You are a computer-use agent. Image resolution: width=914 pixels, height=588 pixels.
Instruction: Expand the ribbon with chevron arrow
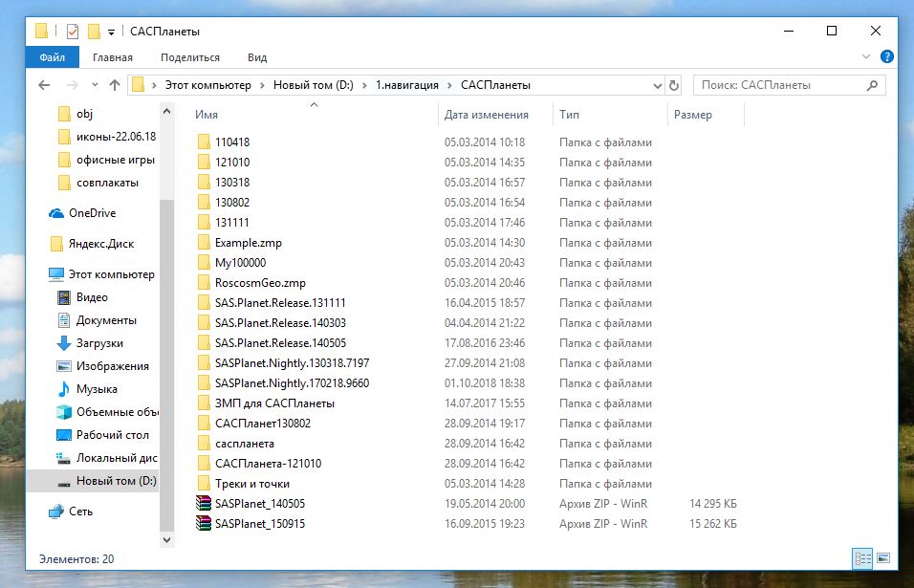867,57
